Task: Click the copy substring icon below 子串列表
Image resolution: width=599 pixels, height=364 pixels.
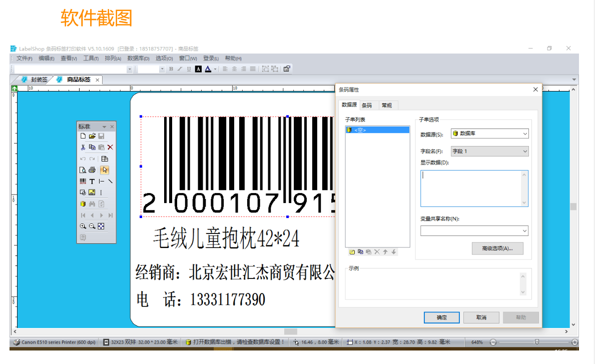Action: [360, 252]
